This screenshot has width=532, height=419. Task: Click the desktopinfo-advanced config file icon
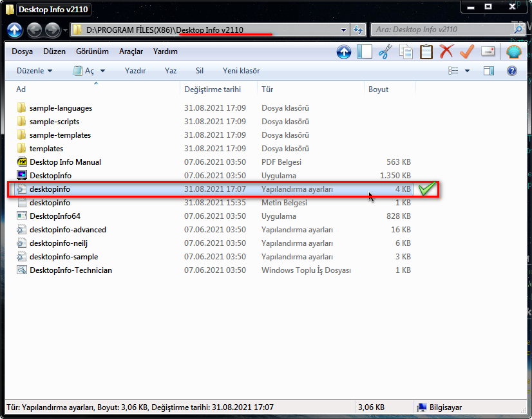tap(21, 230)
